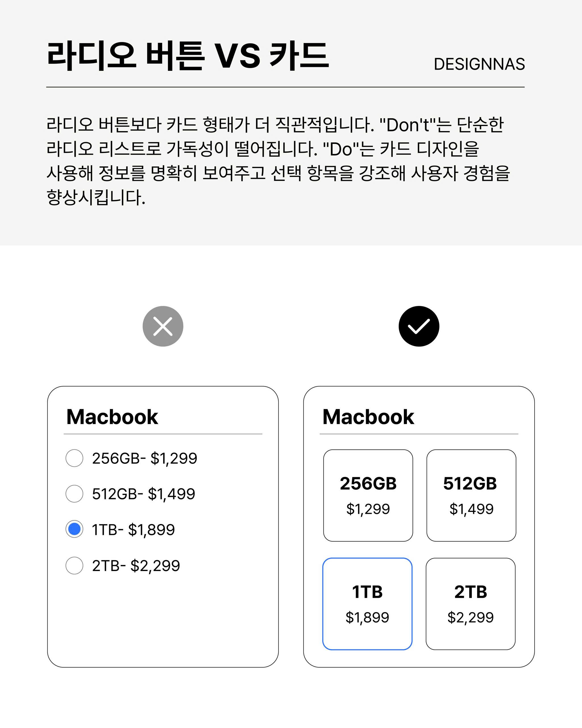
Task: Click the Macbook heading in the radio list panel
Action: pyautogui.click(x=112, y=417)
